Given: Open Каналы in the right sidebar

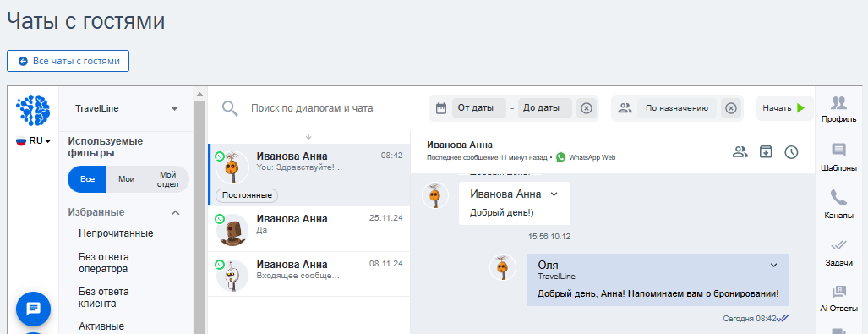Looking at the screenshot, I should tap(838, 205).
